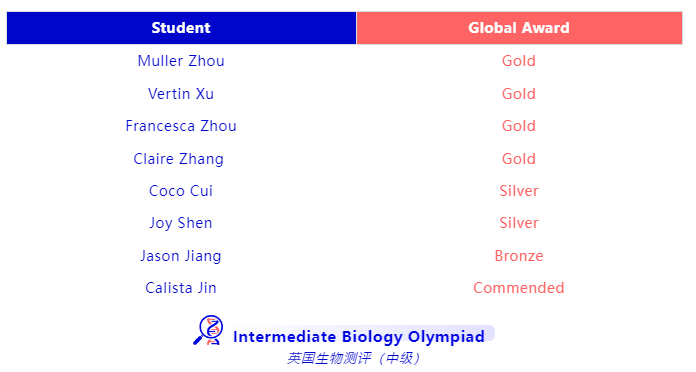
Task: Click the name Muller Zhou
Action: tap(181, 61)
